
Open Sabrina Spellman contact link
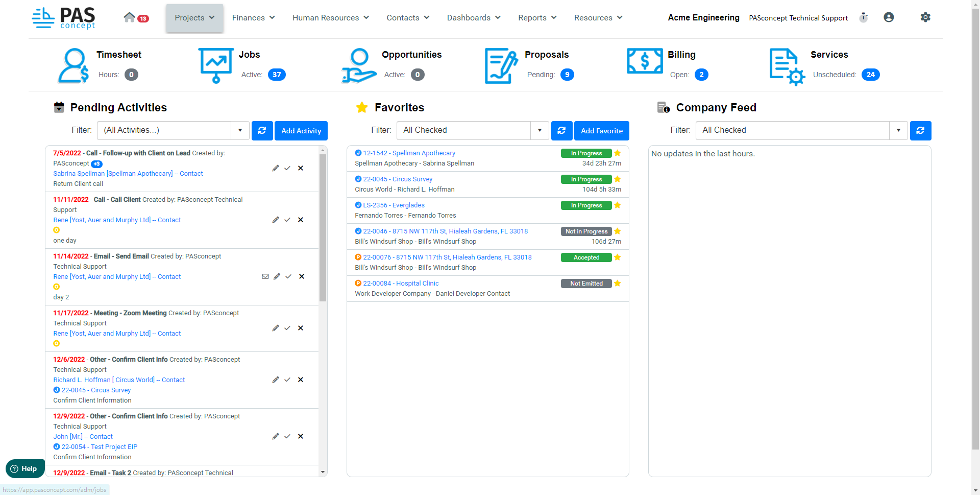point(128,174)
